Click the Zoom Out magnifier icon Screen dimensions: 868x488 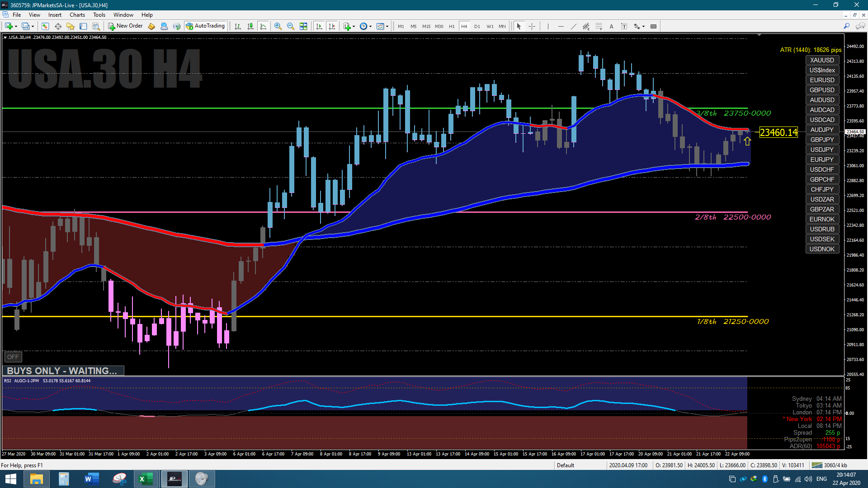point(290,26)
